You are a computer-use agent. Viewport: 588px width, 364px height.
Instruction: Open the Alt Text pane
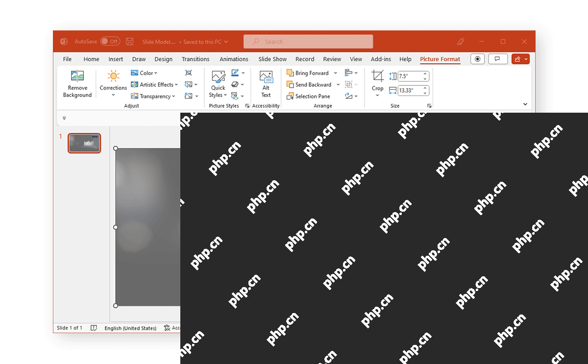pos(266,84)
